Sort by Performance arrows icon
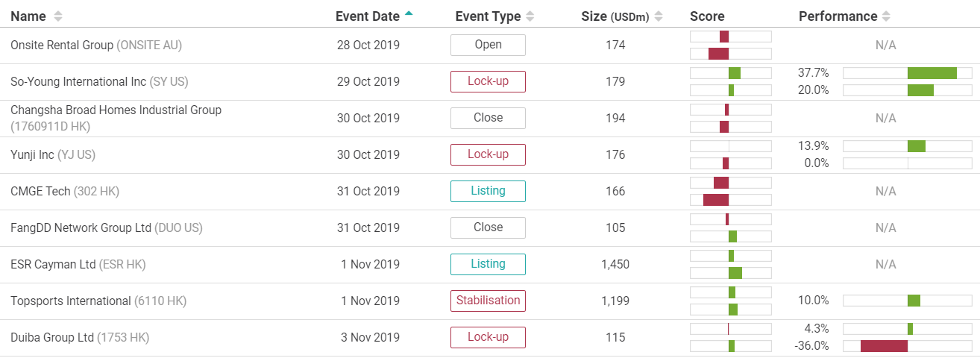 point(887,16)
